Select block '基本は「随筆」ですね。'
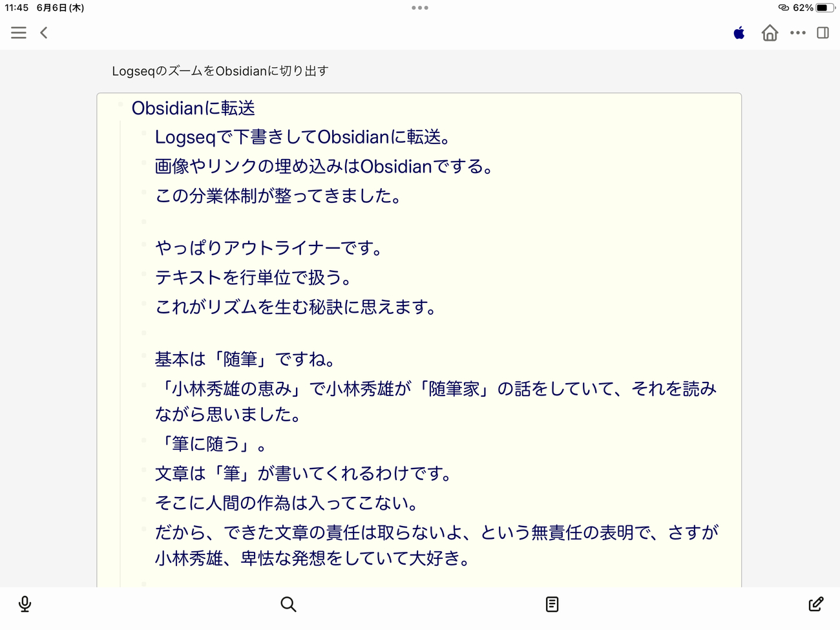 pos(246,359)
